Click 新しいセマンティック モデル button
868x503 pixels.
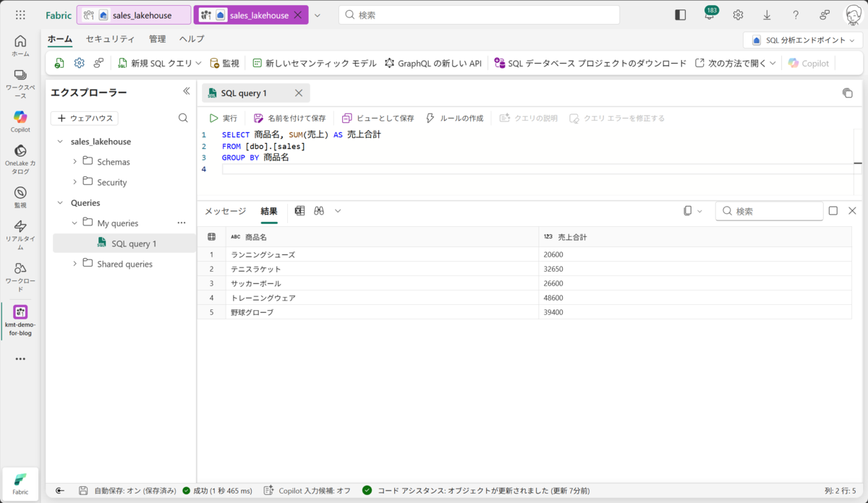pyautogui.click(x=315, y=64)
